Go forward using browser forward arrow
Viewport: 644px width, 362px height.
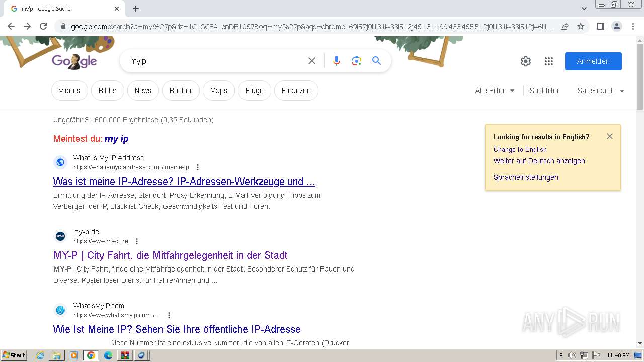[27, 26]
